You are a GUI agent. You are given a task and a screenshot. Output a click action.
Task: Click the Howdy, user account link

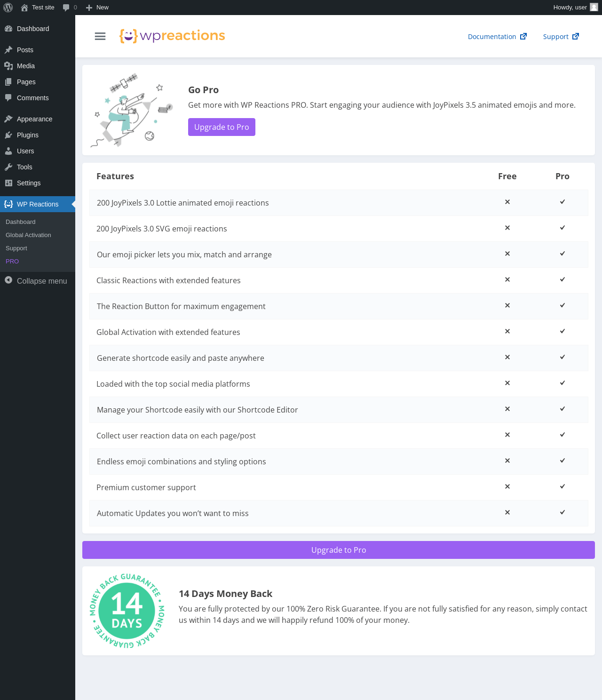(575, 8)
